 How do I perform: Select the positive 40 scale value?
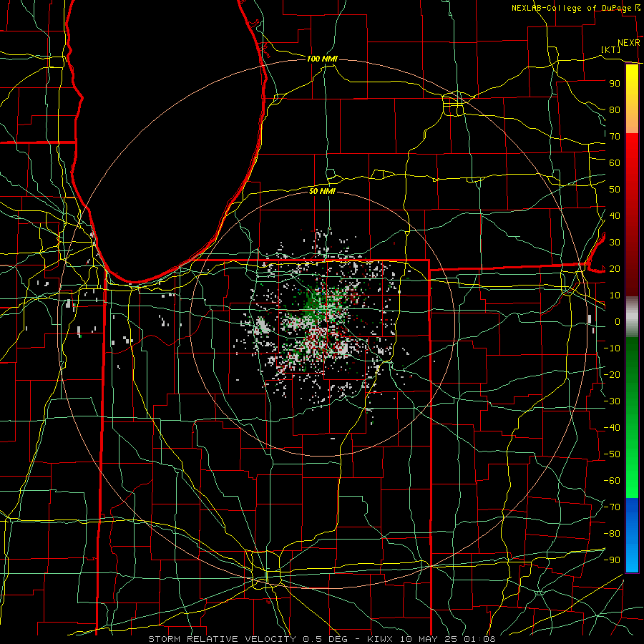pos(615,216)
